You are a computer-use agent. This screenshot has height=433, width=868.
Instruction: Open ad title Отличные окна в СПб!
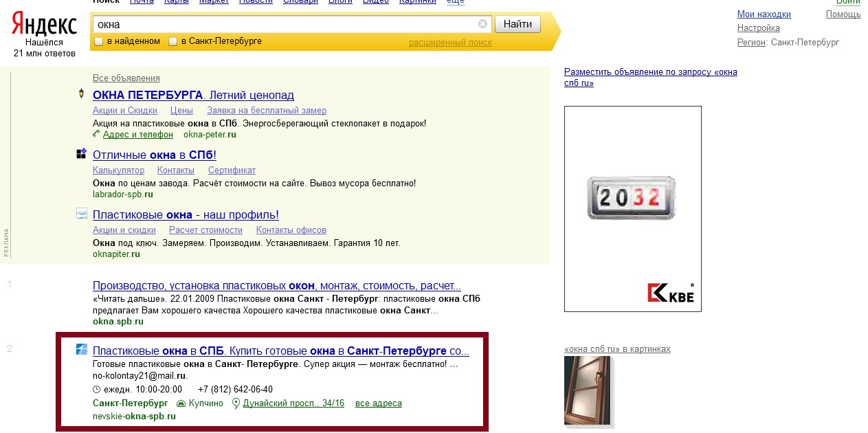point(155,155)
